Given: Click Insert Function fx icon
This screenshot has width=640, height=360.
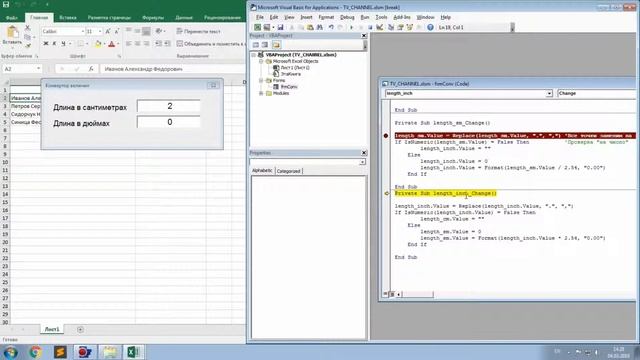Looking at the screenshot, I should coord(91,69).
